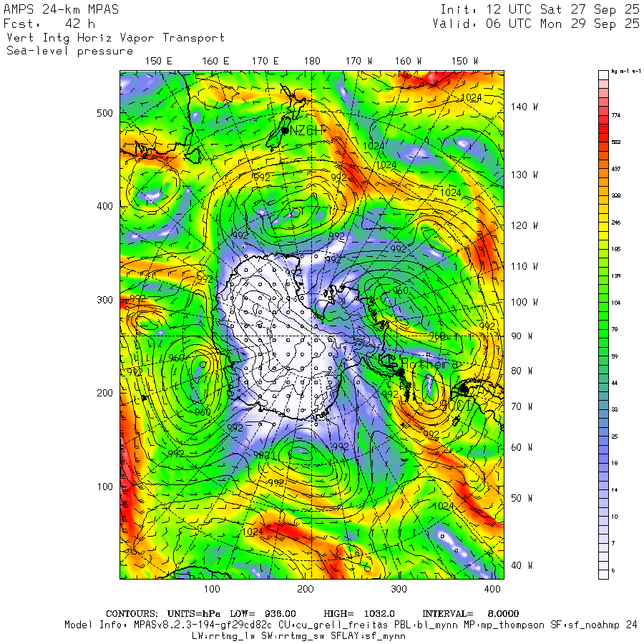Click the '104' color bar value

[615, 303]
